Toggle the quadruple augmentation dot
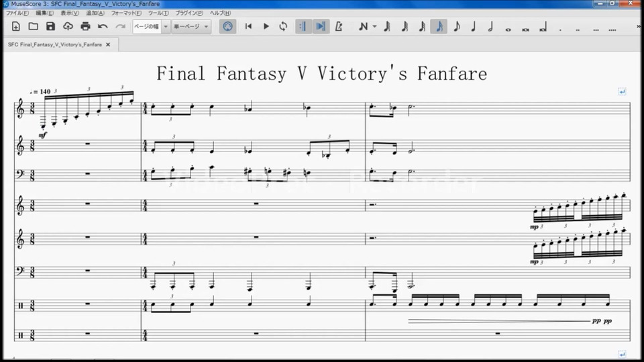 612,29
